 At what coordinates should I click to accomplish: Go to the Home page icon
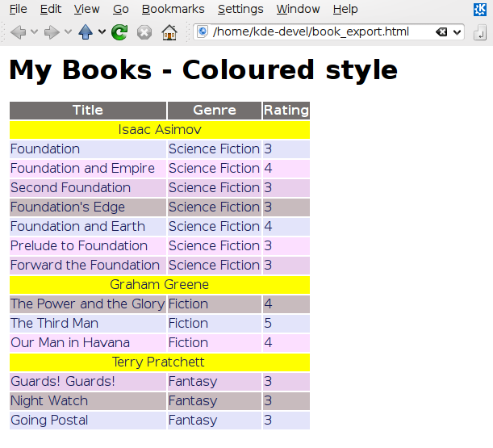point(169,32)
